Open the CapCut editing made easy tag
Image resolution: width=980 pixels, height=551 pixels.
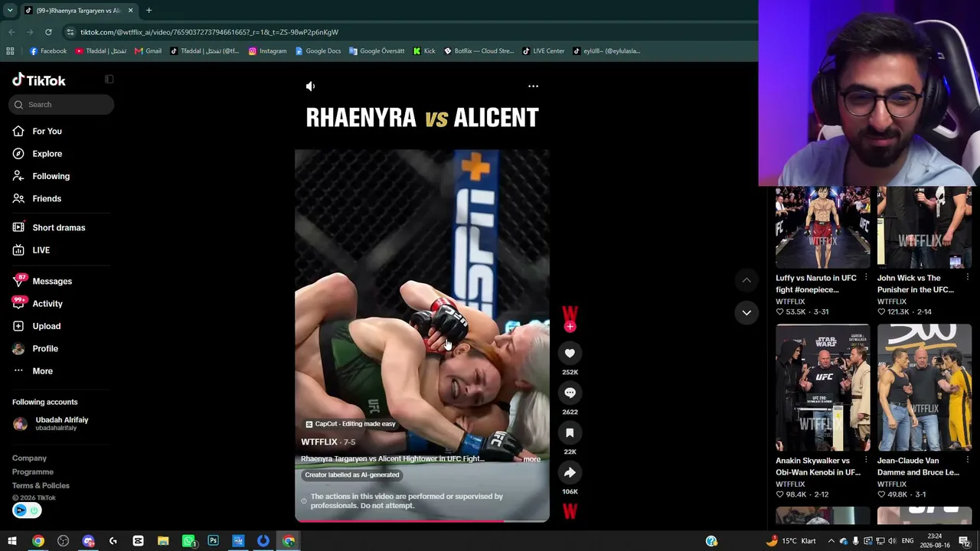[351, 424]
